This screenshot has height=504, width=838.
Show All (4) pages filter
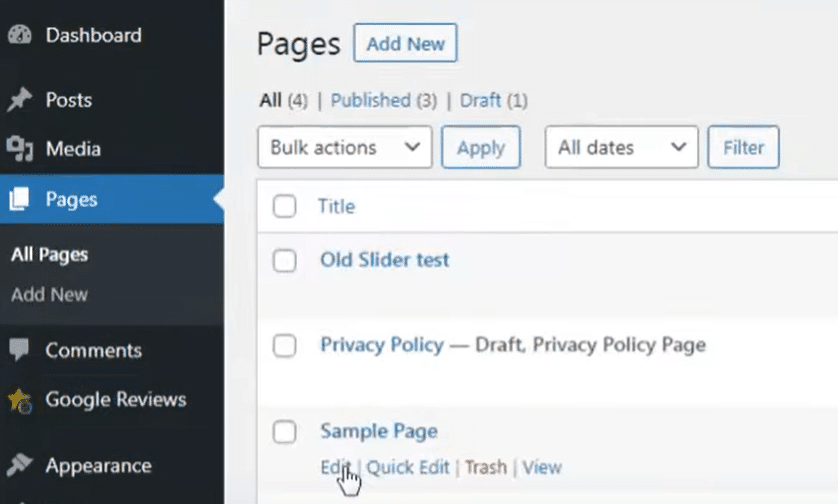(283, 100)
